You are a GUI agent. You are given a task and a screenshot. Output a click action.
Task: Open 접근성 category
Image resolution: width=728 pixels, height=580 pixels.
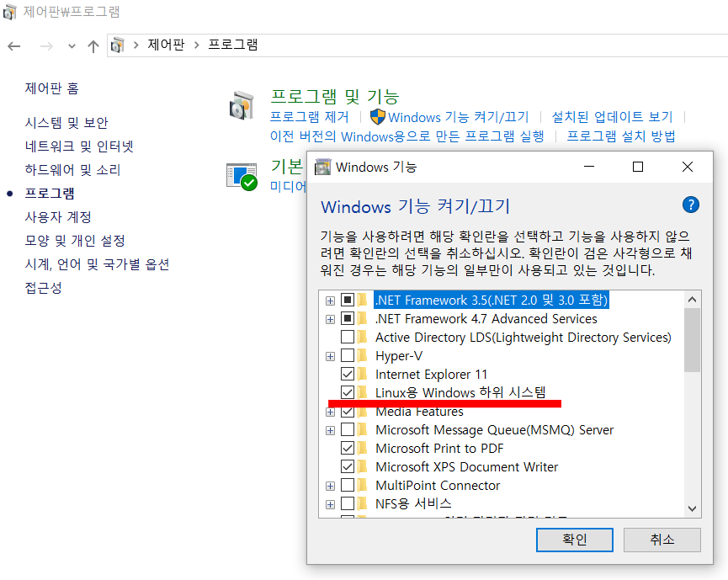click(43, 288)
